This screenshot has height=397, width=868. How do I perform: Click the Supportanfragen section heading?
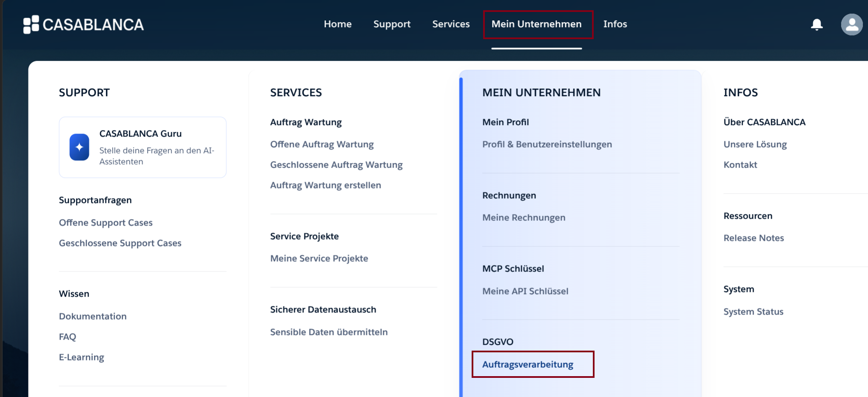tap(95, 200)
